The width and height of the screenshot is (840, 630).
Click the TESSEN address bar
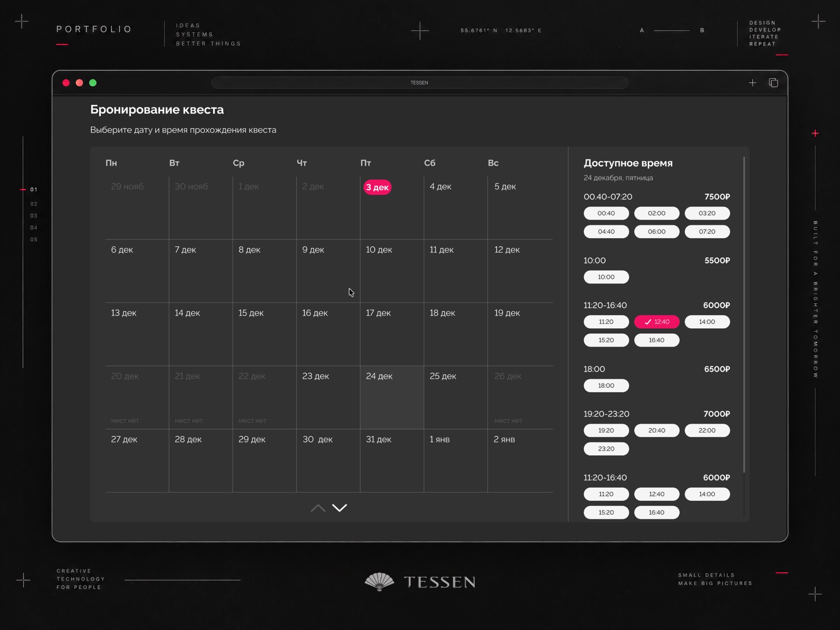point(419,83)
